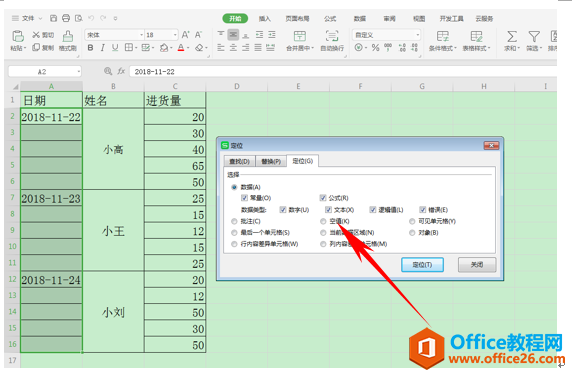Screen dimensions: 572x376
Task: Select the 可见单元格(Y) radio option
Action: tap(412, 221)
